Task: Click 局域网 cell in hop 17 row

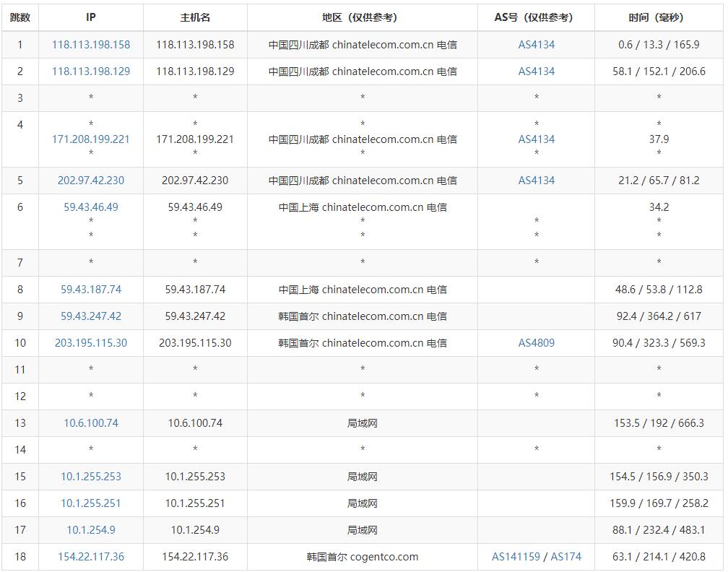Action: point(362,530)
